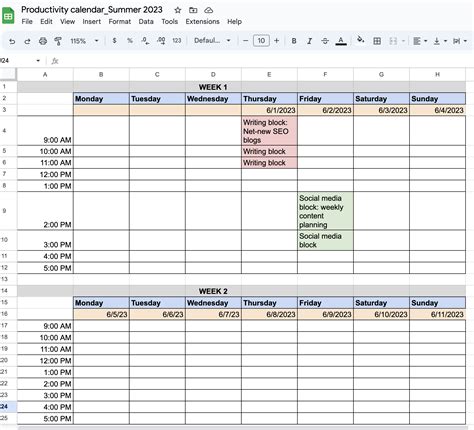
Task: Select the 12:00 PM cell in Week 1
Action: [x=45, y=174]
